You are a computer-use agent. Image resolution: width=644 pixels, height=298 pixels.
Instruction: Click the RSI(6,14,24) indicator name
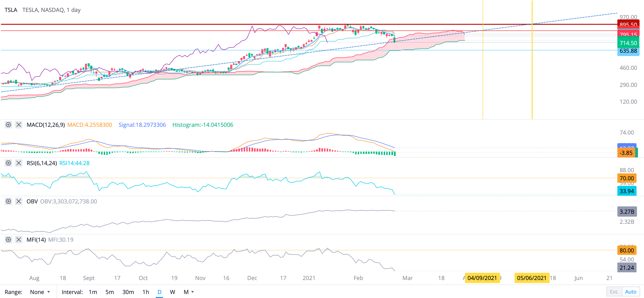click(42, 163)
